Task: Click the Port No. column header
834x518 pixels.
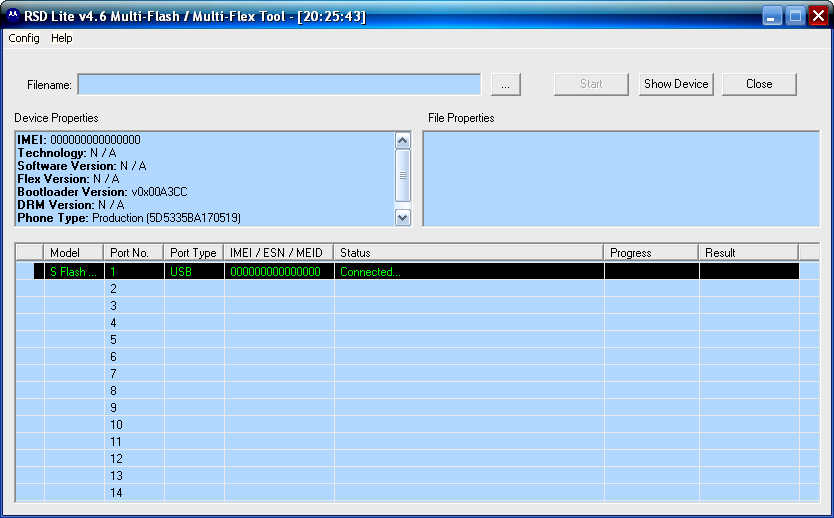Action: click(134, 253)
